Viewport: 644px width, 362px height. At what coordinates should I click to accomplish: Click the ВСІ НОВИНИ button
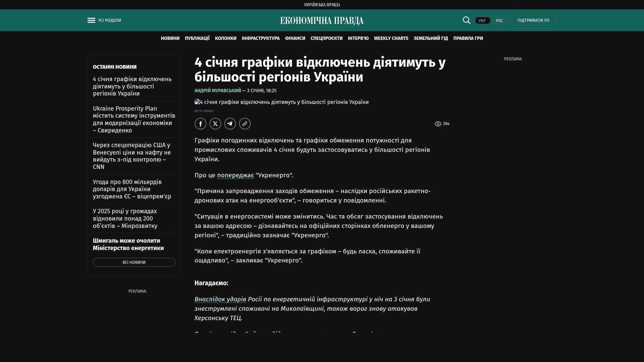pos(134,262)
